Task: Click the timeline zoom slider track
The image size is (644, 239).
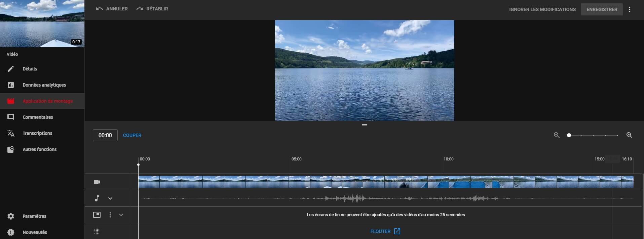Action: point(593,135)
